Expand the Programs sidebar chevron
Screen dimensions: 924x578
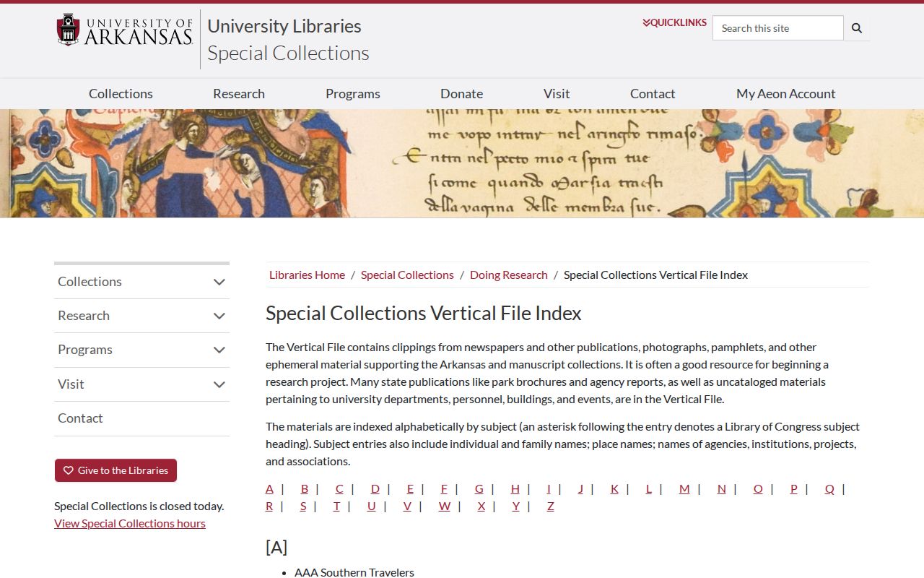click(219, 350)
